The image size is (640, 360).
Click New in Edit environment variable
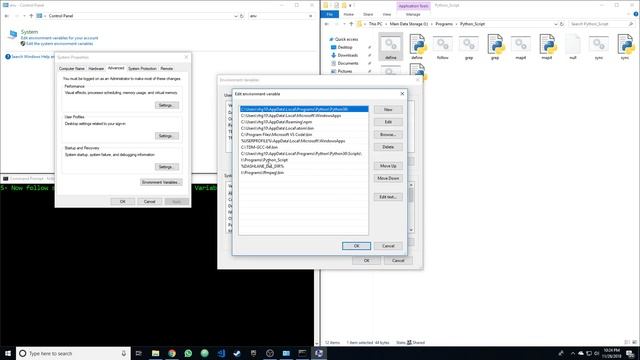coord(388,110)
